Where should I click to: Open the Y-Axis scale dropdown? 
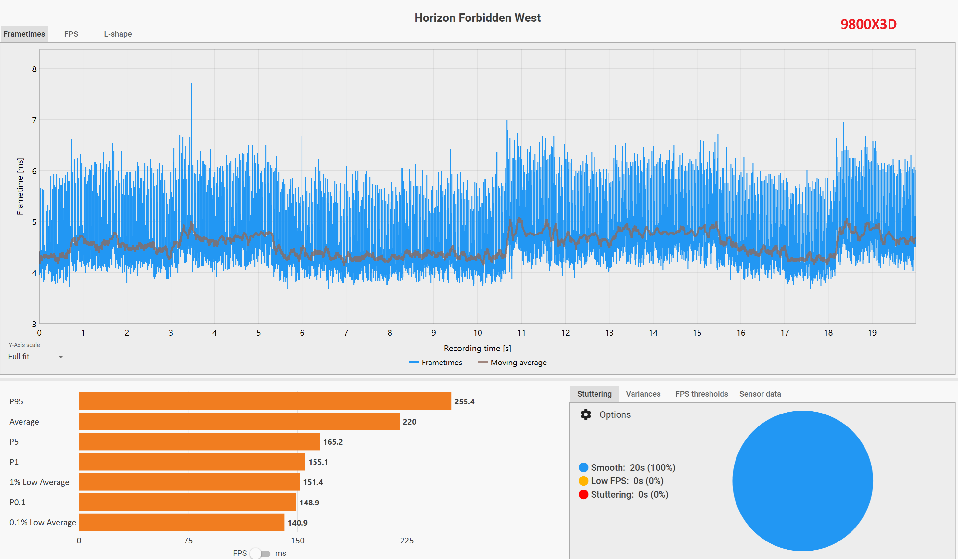pyautogui.click(x=35, y=357)
